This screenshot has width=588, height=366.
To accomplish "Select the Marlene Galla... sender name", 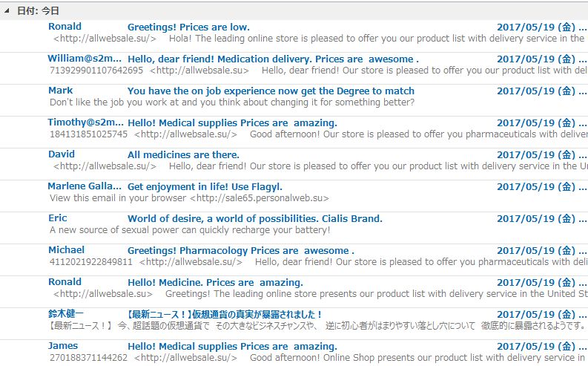I will (x=84, y=186).
